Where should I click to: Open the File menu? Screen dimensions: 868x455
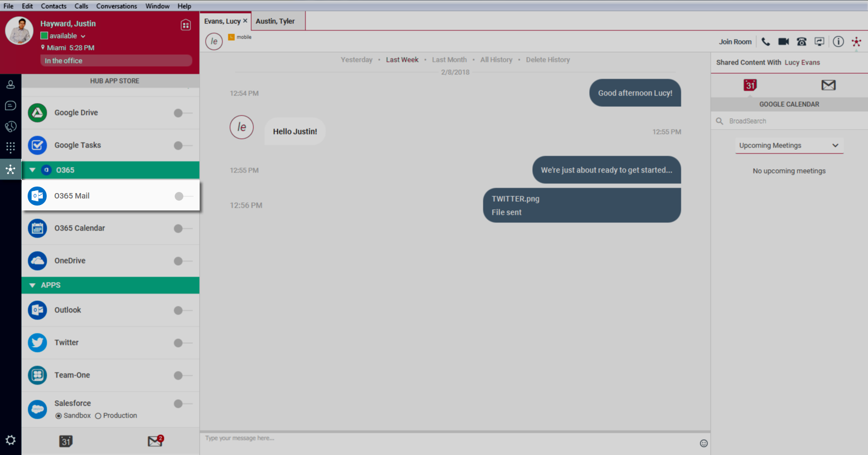9,6
